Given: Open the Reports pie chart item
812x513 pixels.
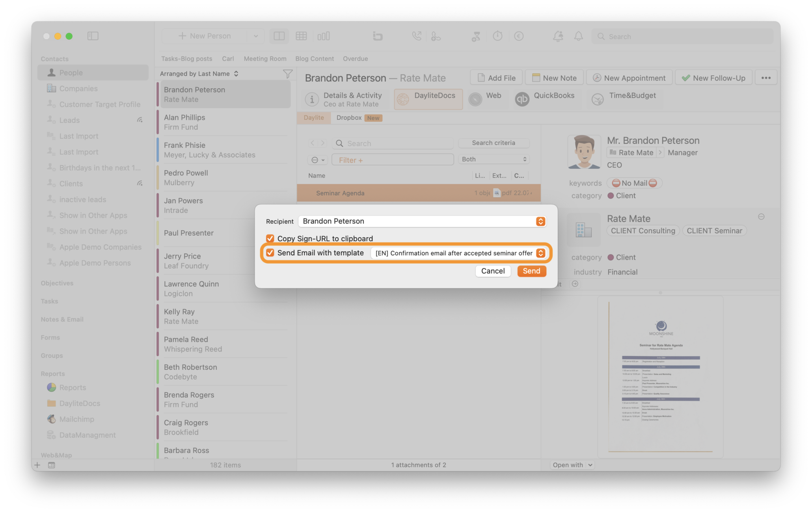Looking at the screenshot, I should pos(73,388).
